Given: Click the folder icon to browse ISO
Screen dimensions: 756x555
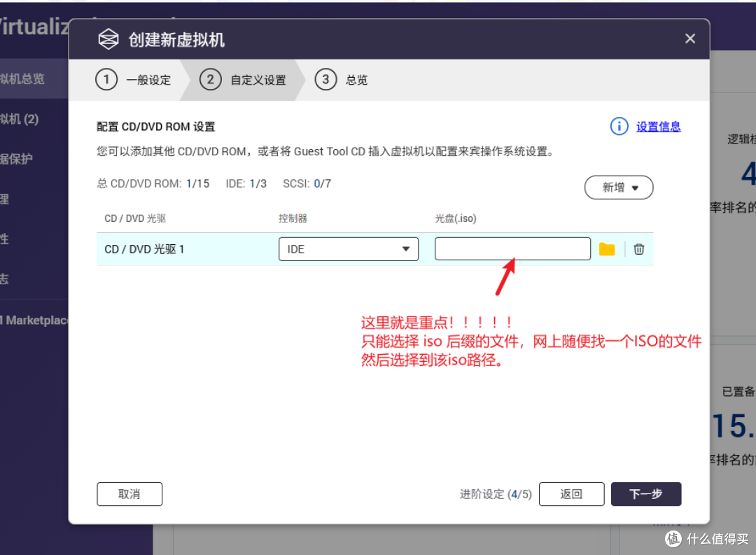Looking at the screenshot, I should (x=606, y=249).
